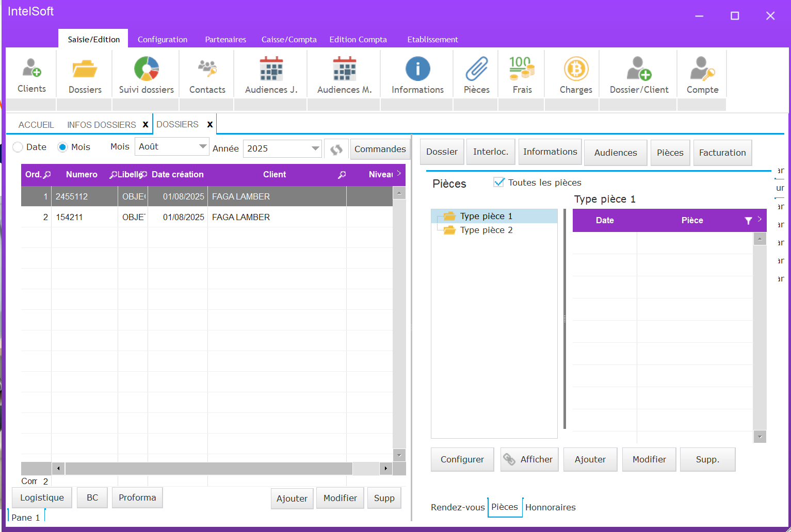Click the Charges bitcoin icon

point(576,69)
